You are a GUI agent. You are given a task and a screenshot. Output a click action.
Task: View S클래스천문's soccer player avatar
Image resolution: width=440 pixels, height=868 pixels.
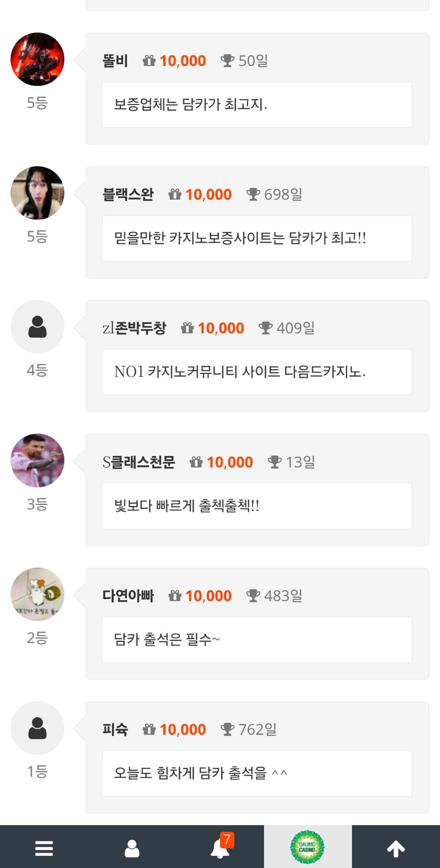(37, 460)
